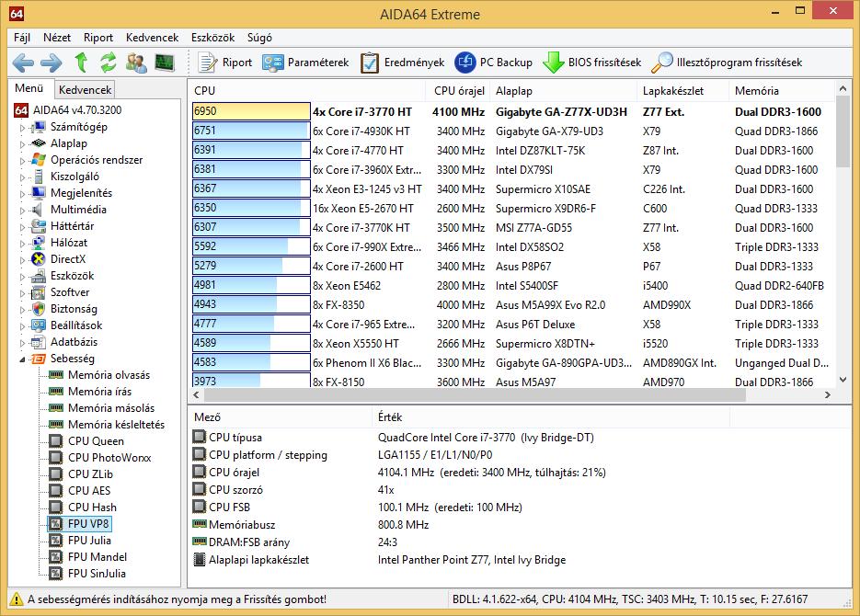Screen dimensions: 860x616
Task: Open the system monitor graph icon
Action: point(165,63)
